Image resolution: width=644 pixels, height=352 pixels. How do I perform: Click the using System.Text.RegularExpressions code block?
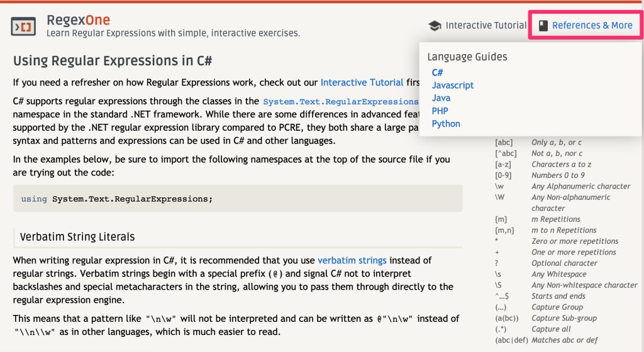(238, 199)
